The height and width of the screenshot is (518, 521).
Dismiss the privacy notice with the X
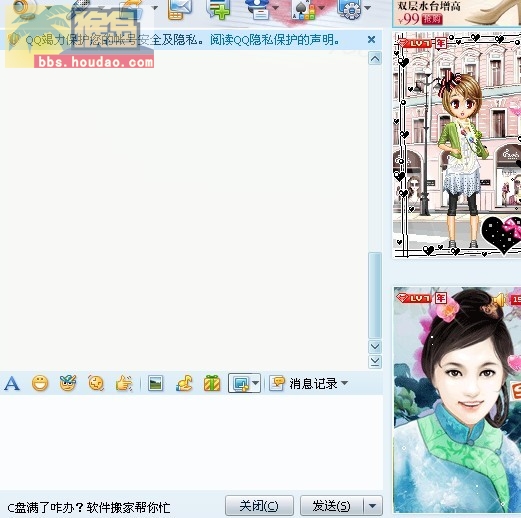point(371,40)
